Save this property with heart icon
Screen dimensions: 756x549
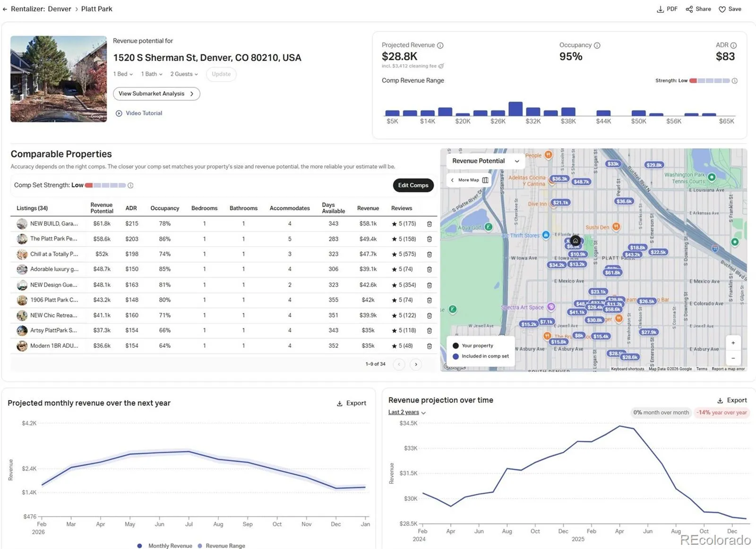click(722, 9)
